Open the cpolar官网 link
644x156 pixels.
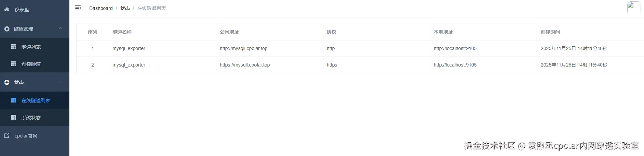[26, 136]
